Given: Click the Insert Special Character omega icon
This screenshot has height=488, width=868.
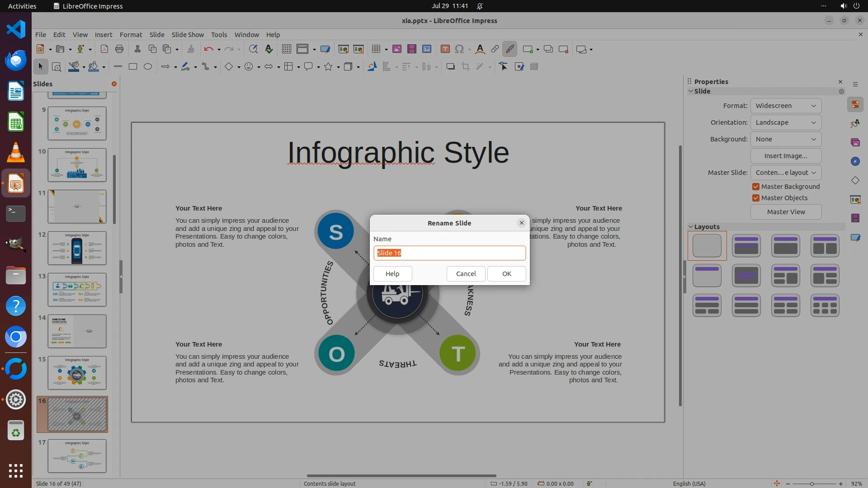Looking at the screenshot, I should tap(459, 49).
